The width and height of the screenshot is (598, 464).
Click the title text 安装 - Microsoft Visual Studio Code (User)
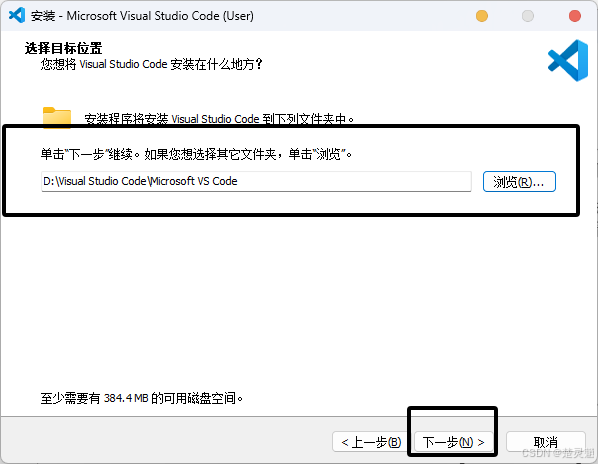(142, 16)
